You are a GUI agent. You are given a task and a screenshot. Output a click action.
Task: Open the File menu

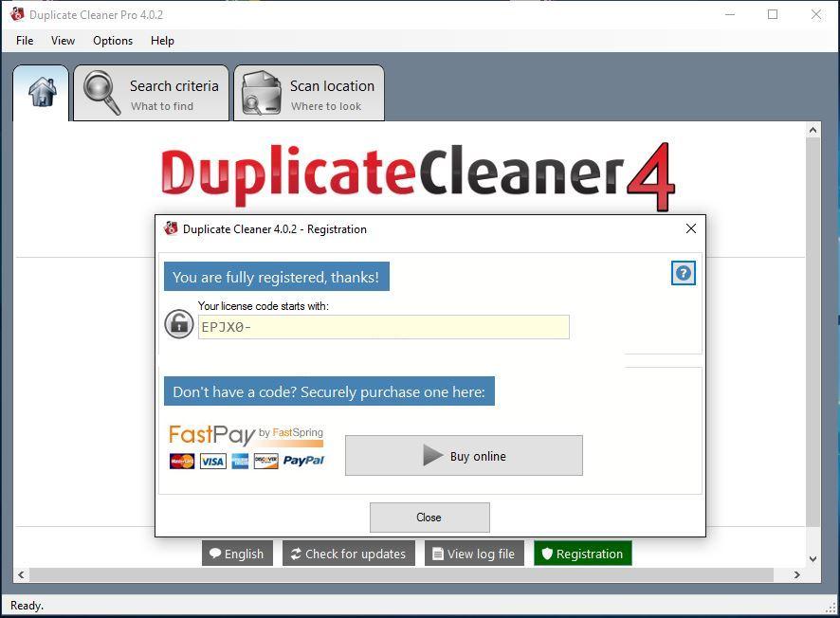click(x=25, y=41)
